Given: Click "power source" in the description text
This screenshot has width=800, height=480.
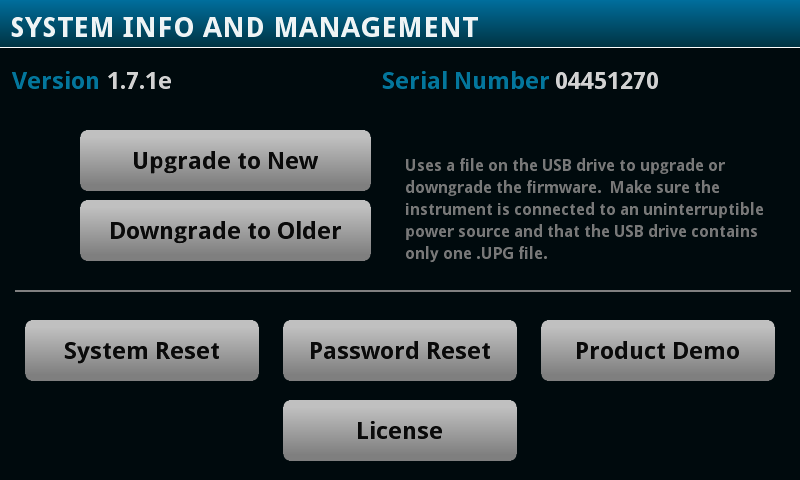Looking at the screenshot, I should tap(453, 232).
